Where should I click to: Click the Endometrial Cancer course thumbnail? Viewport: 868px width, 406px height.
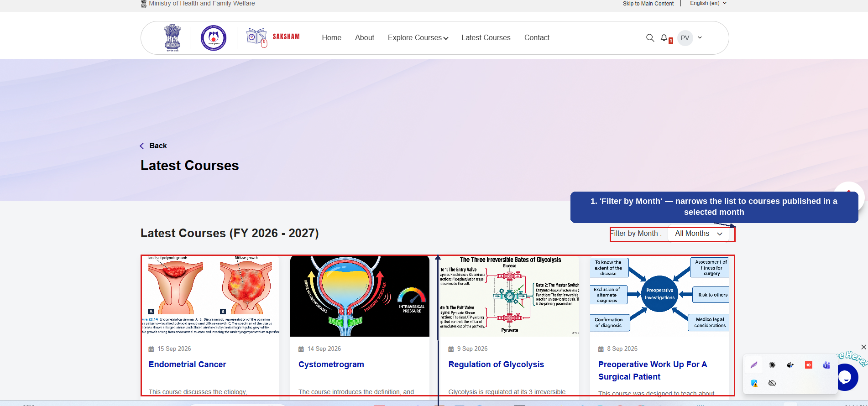[x=210, y=296]
